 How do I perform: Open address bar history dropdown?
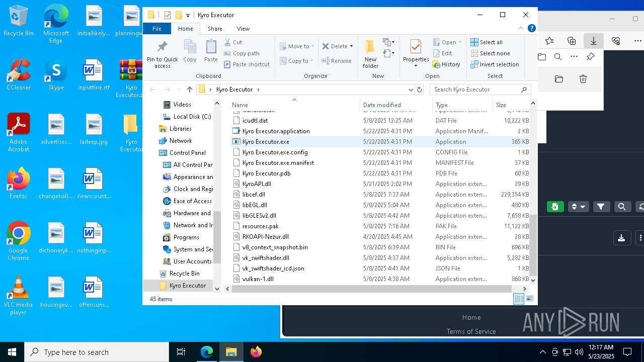[411, 89]
